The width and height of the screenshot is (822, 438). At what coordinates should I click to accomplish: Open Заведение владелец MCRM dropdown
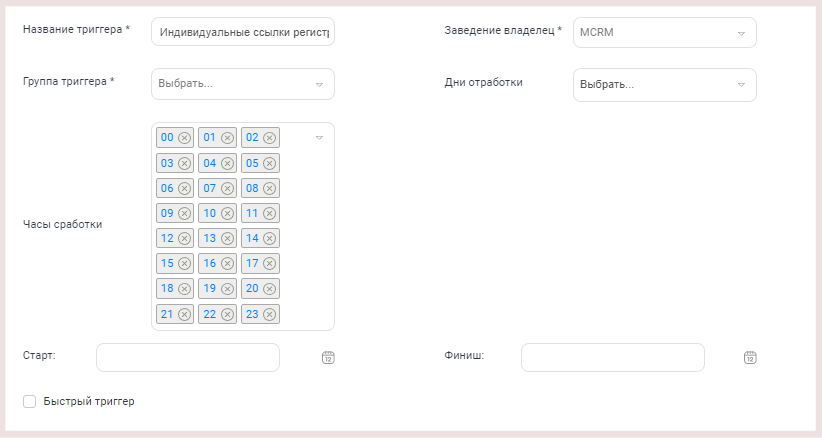665,32
